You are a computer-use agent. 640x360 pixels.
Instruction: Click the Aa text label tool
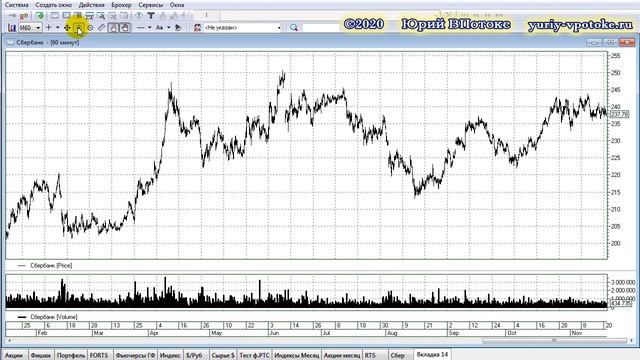pos(159,28)
